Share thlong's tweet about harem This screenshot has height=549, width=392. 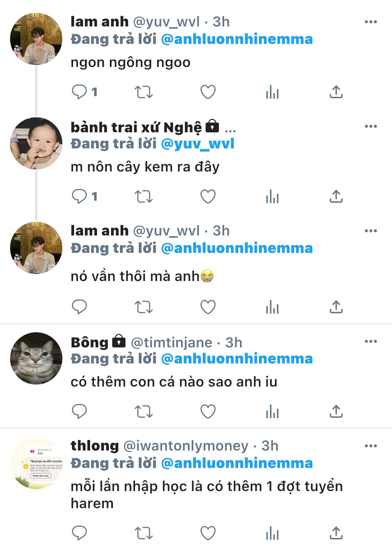click(336, 533)
